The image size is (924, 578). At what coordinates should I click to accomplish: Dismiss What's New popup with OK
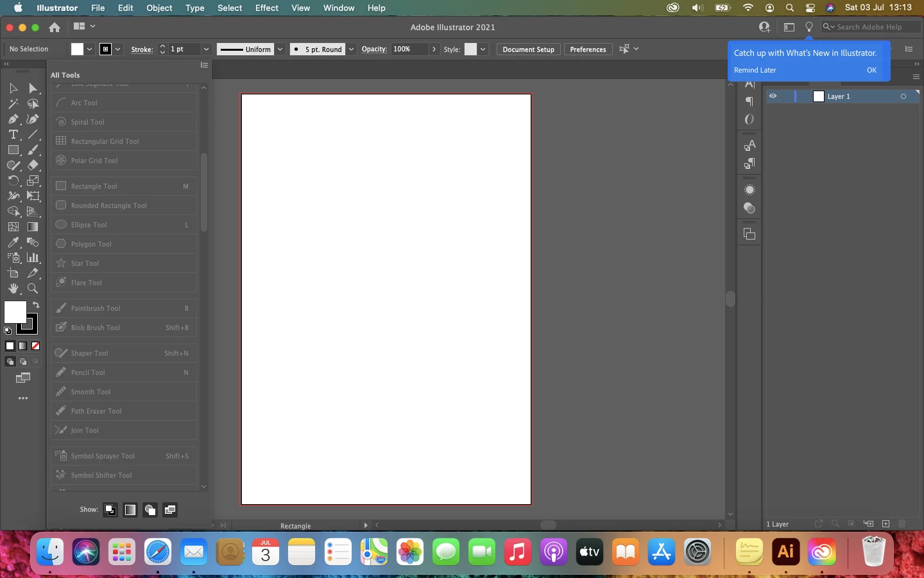(871, 70)
